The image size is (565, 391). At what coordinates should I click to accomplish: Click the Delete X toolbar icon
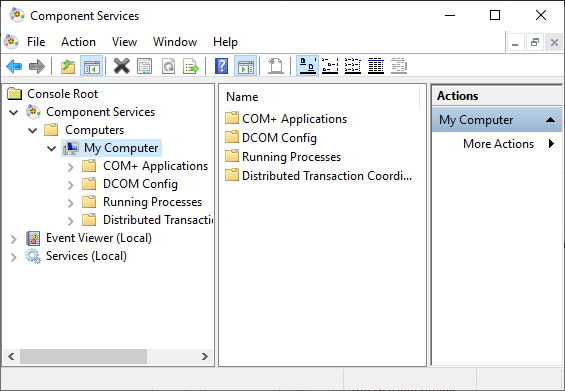(122, 66)
